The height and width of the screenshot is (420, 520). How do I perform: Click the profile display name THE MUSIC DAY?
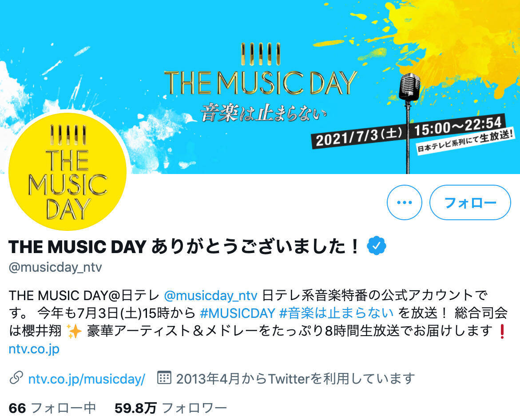point(184,246)
